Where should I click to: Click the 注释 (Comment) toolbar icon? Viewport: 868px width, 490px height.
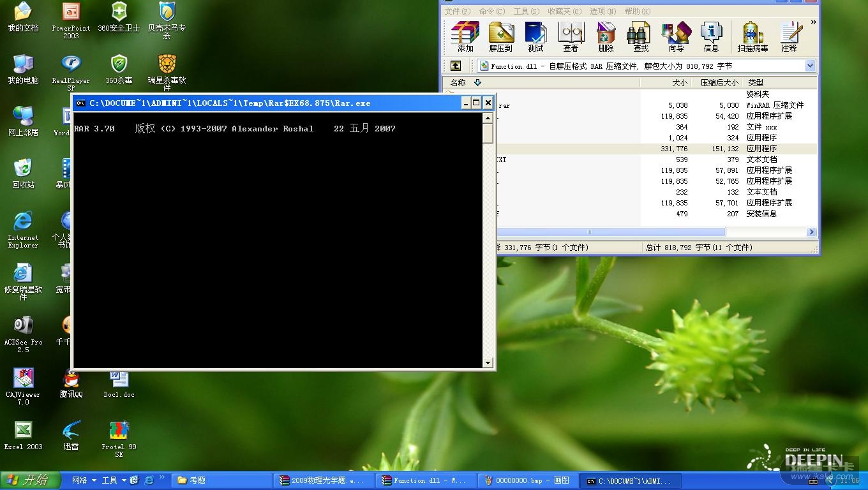point(789,36)
